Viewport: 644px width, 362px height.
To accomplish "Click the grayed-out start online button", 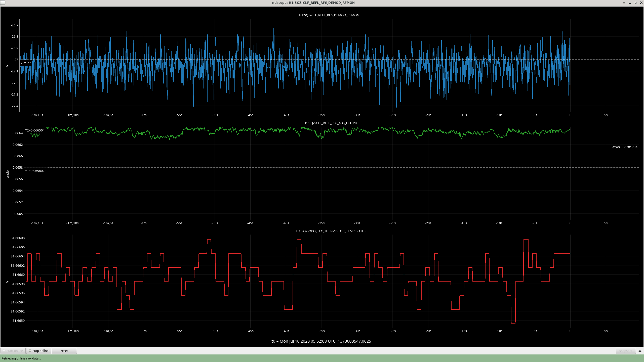I will 13,351.
